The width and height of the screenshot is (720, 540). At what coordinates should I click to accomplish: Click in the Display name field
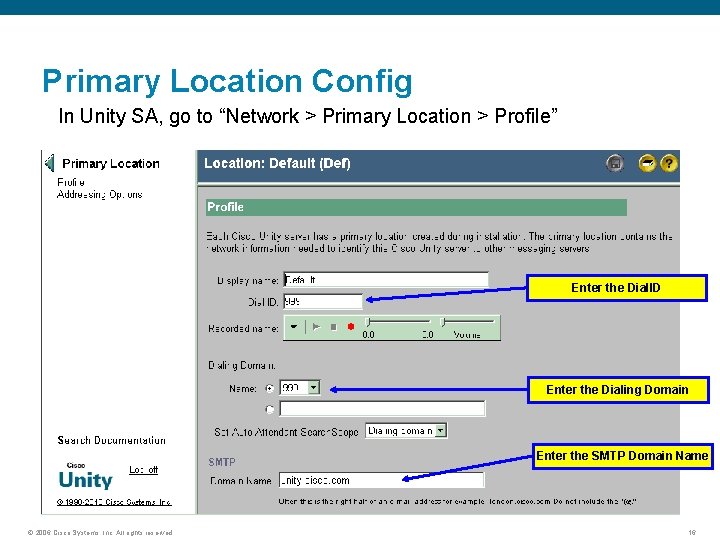[x=386, y=280]
